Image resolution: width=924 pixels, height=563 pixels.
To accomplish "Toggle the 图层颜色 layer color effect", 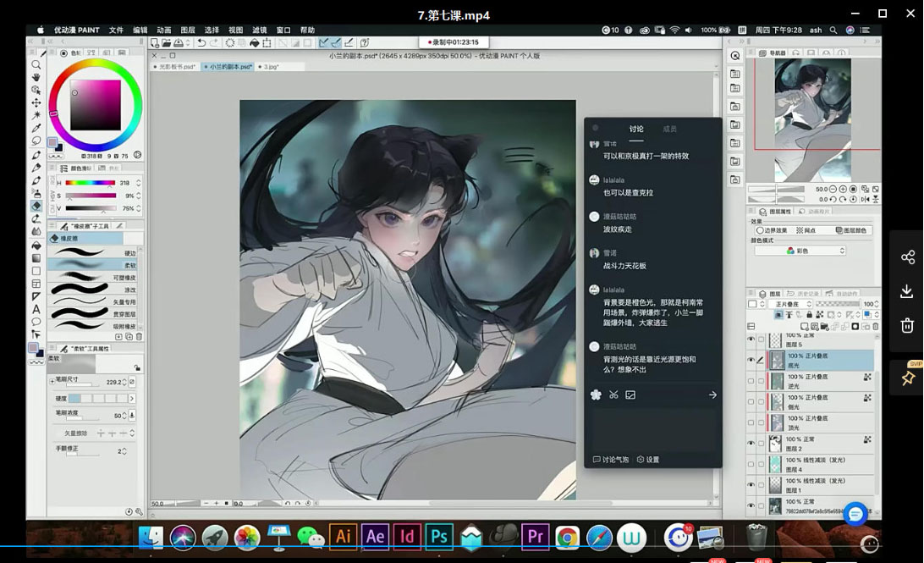I will click(x=851, y=230).
